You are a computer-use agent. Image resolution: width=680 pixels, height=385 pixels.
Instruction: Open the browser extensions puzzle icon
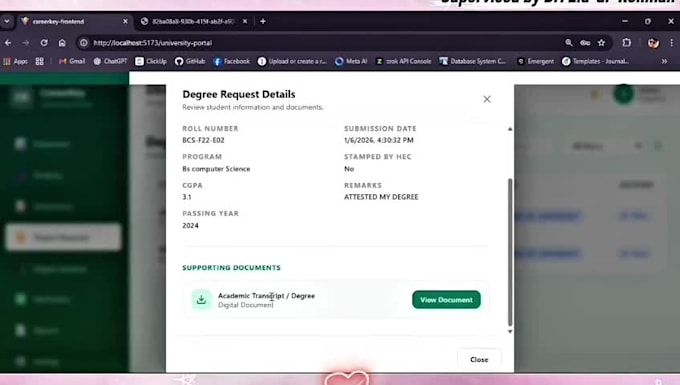point(627,42)
